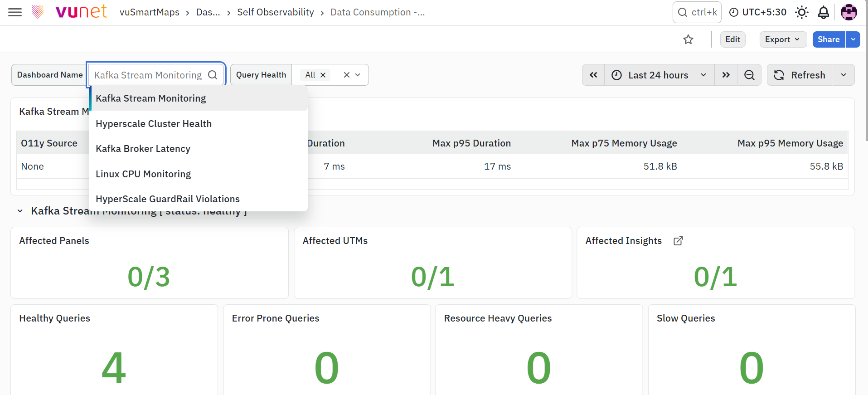Open the notifications bell
The image size is (868, 395).
[x=824, y=12]
